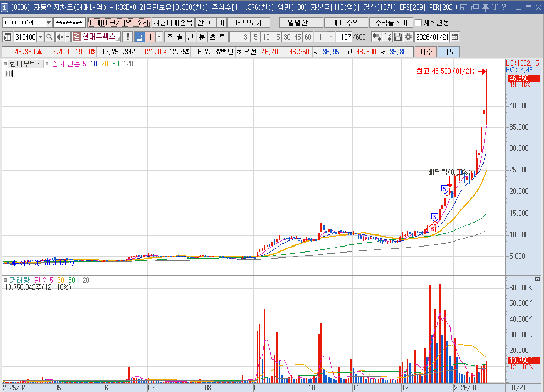The image size is (544, 392).
Task: Click the stock search magnifier icon
Action: point(49,37)
